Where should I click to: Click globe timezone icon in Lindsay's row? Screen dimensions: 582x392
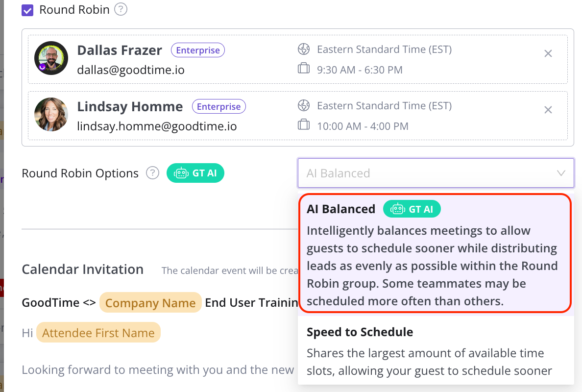[x=304, y=105]
